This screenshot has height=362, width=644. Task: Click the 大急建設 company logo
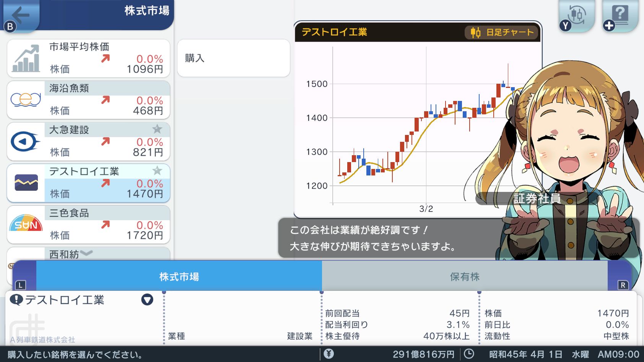(x=26, y=141)
